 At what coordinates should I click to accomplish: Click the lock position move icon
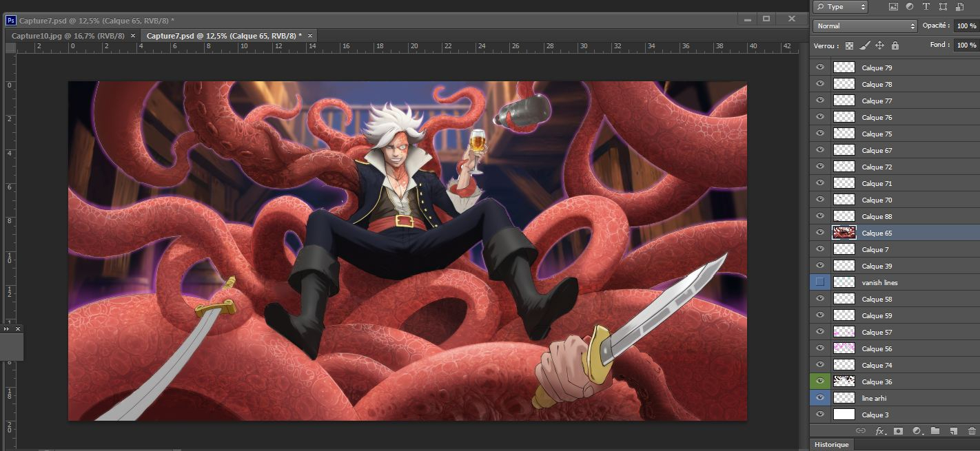coord(879,45)
